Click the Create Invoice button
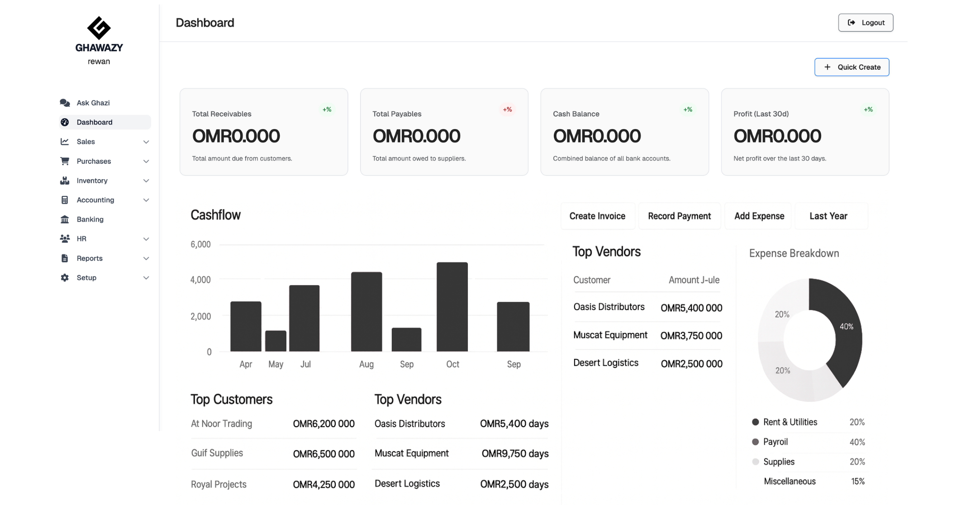Image resolution: width=980 pixels, height=505 pixels. click(597, 216)
